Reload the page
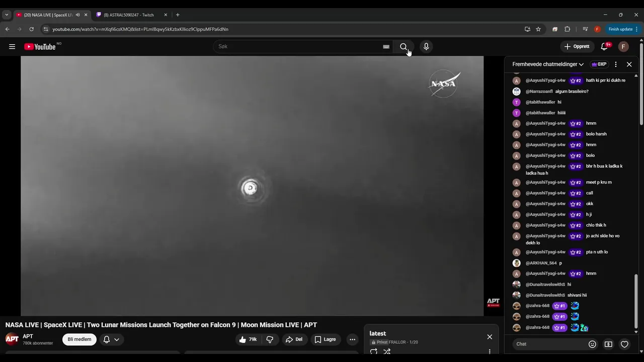Viewport: 644px width, 362px height. click(31, 29)
